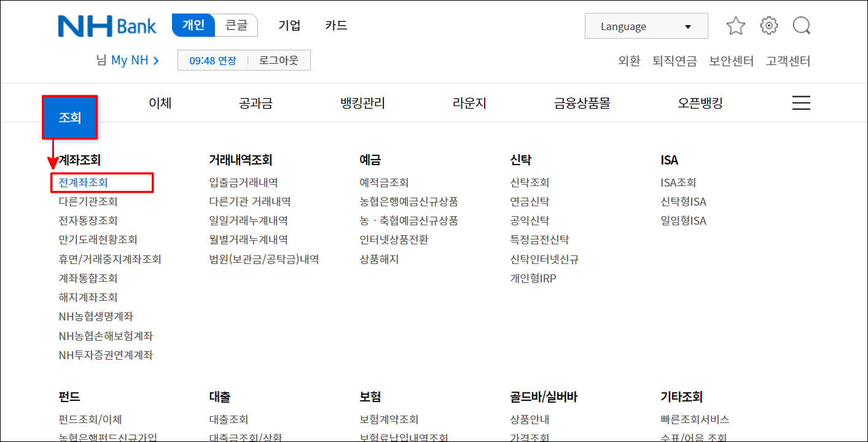
Task: Switch to the 카드 tab
Action: point(335,25)
